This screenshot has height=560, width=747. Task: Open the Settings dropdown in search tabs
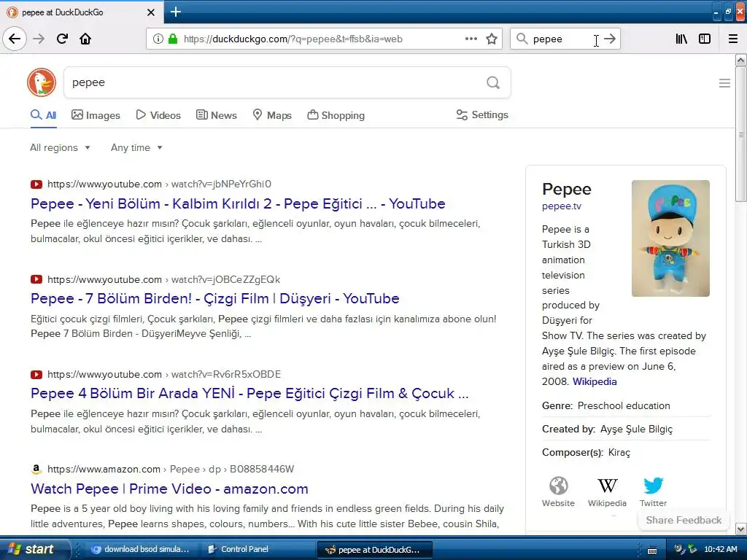tap(482, 114)
